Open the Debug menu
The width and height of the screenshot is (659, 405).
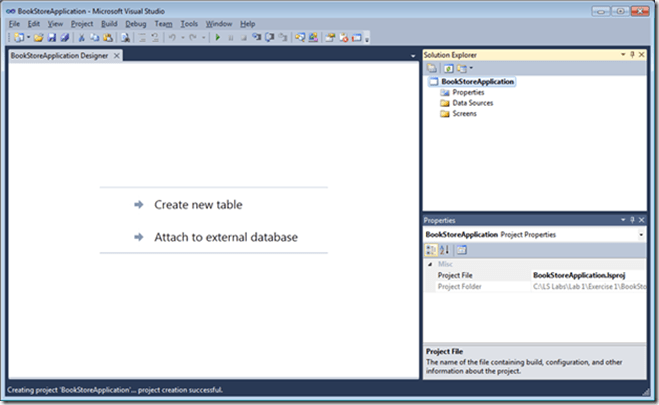[135, 23]
